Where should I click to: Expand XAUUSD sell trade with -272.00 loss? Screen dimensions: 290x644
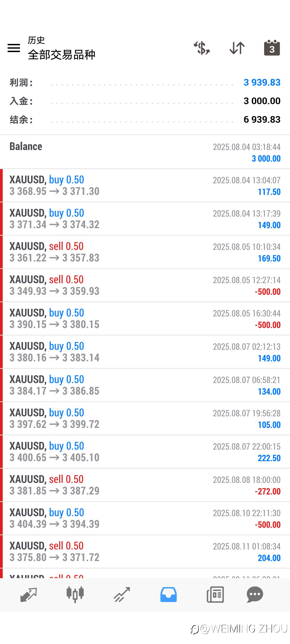[x=145, y=485]
